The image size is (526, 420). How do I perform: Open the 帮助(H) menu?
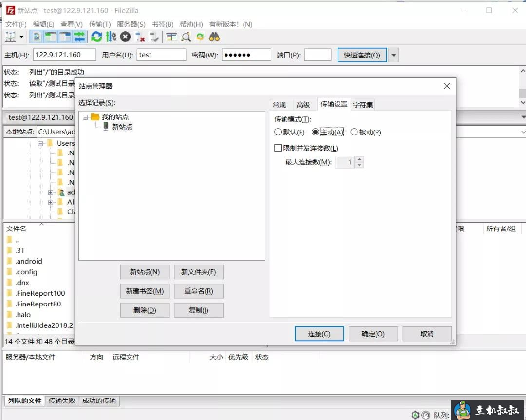pyautogui.click(x=191, y=24)
